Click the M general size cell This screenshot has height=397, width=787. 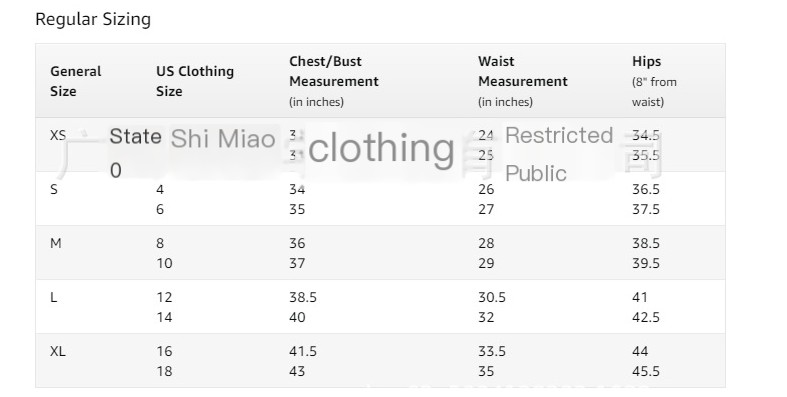click(55, 243)
